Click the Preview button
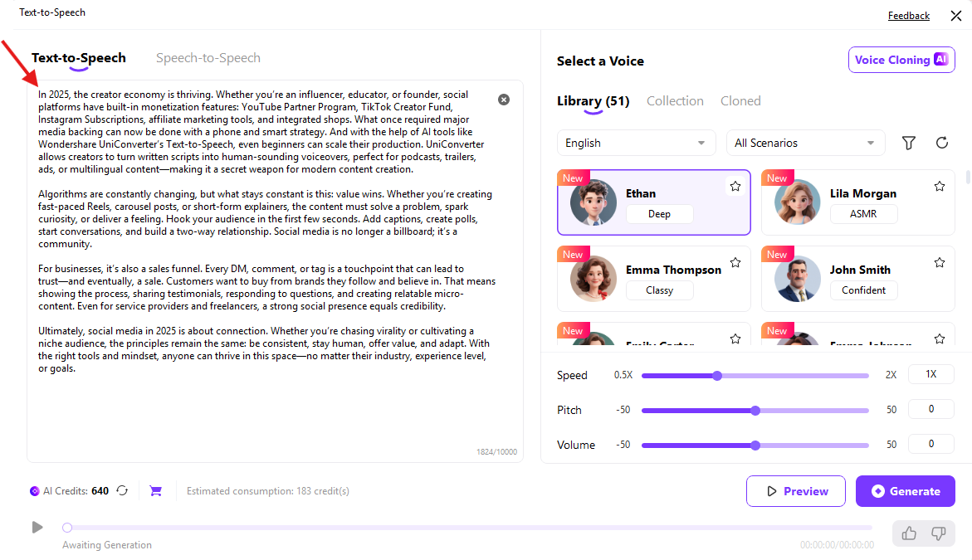This screenshot has width=972, height=560. [796, 491]
